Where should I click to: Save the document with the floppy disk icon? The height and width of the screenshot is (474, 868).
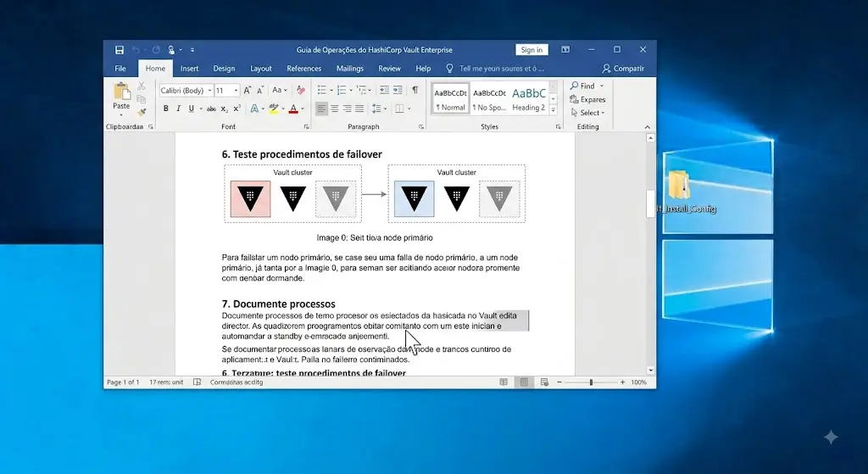tap(119, 50)
